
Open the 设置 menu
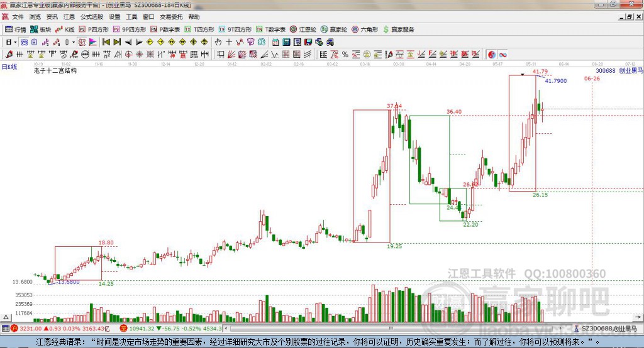(x=114, y=17)
